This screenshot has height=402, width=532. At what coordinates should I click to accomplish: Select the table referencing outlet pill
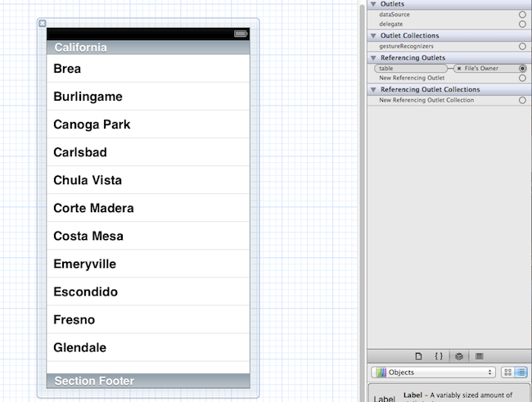411,69
